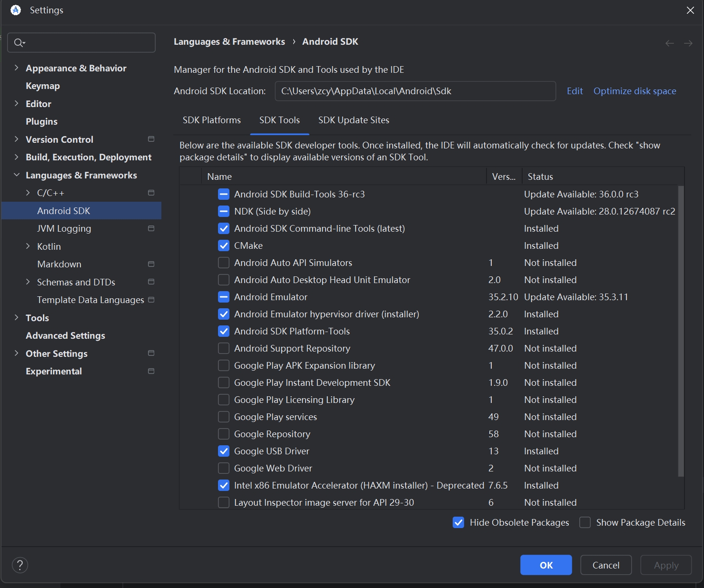Open the SDK Update Sites tab

353,120
